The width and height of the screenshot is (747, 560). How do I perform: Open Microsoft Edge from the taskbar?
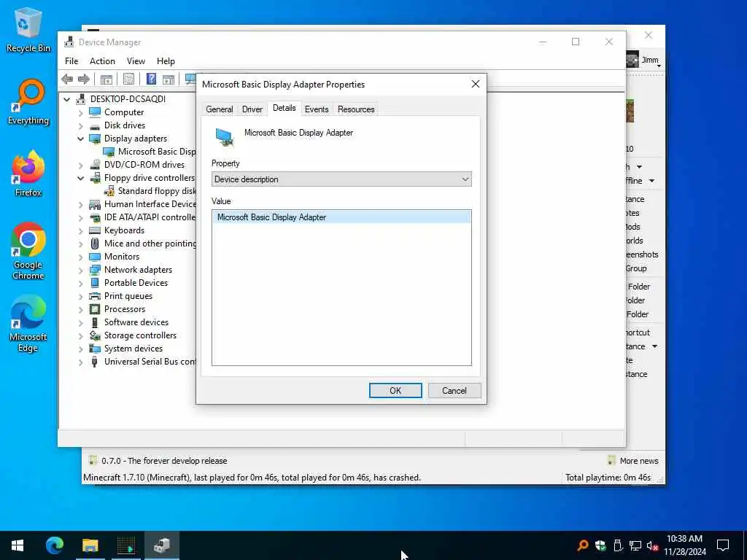[x=54, y=545]
